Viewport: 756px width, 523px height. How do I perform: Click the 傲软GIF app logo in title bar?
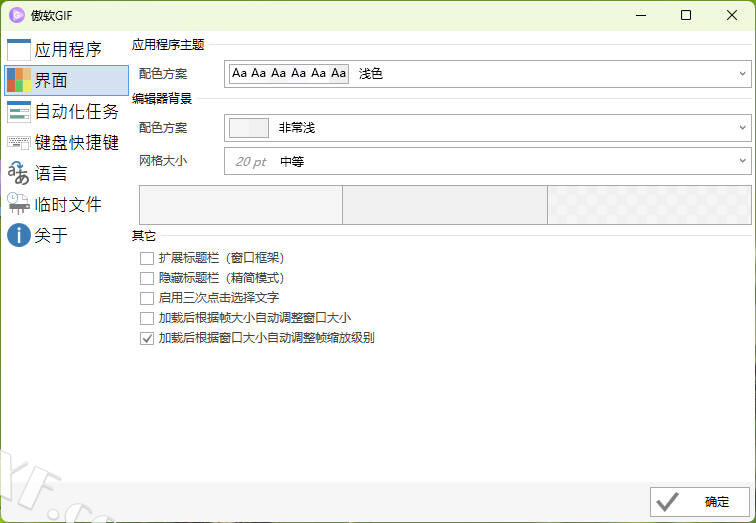(x=17, y=15)
